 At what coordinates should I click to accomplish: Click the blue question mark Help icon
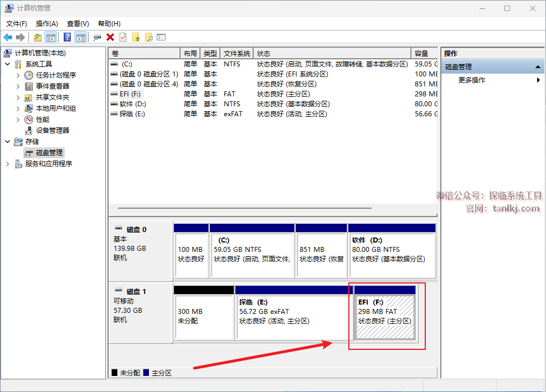[67, 37]
